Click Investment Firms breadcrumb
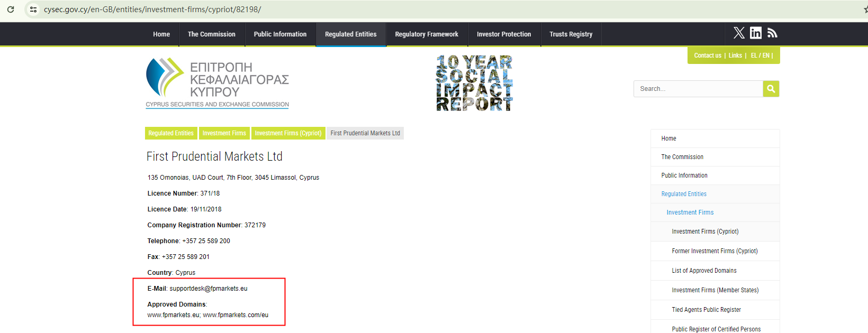The width and height of the screenshot is (868, 333). point(224,133)
